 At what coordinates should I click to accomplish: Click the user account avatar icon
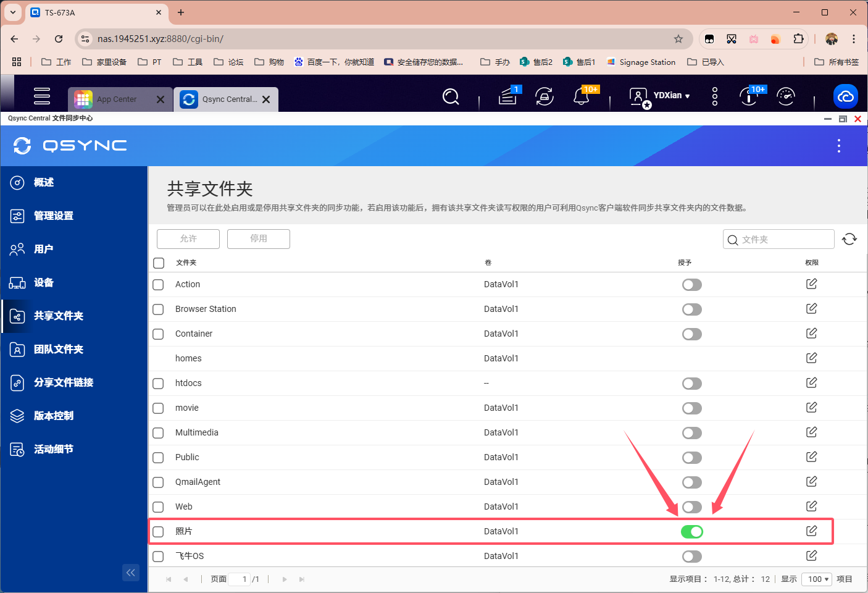tap(638, 97)
